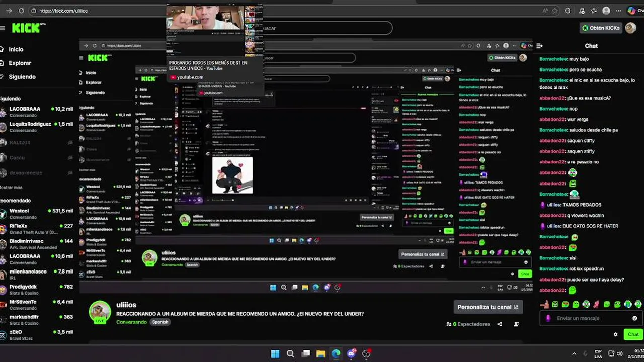
Task: Click 6 Espectadores viewer count
Action: pos(468,324)
